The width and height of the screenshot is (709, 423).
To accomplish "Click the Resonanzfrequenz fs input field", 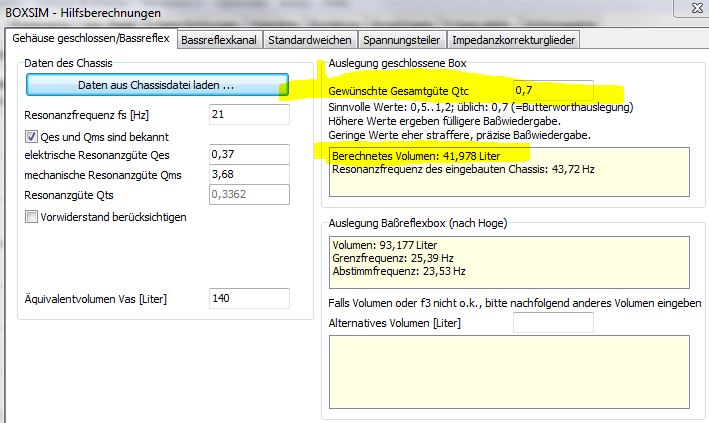I will point(249,114).
